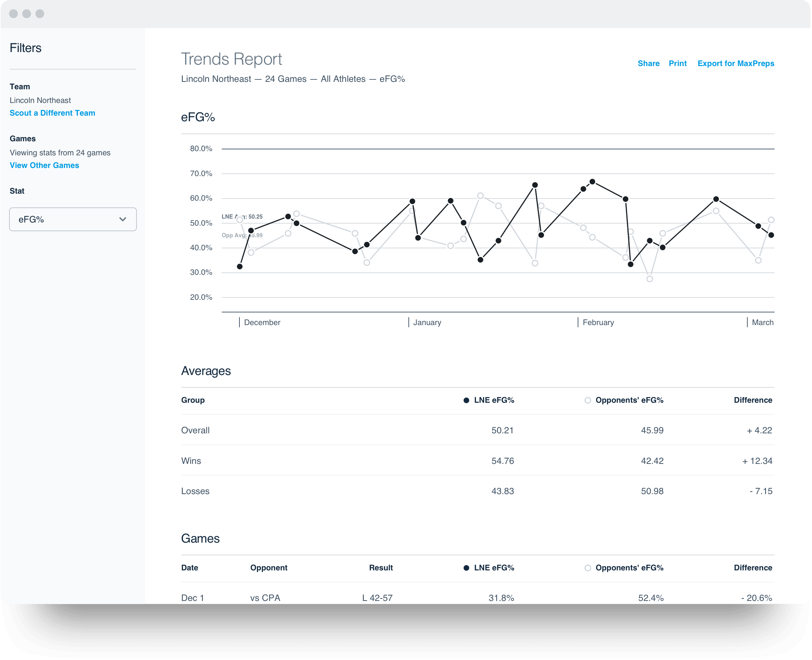Click the Share link
Image resolution: width=812 pixels, height=660 pixels.
649,64
